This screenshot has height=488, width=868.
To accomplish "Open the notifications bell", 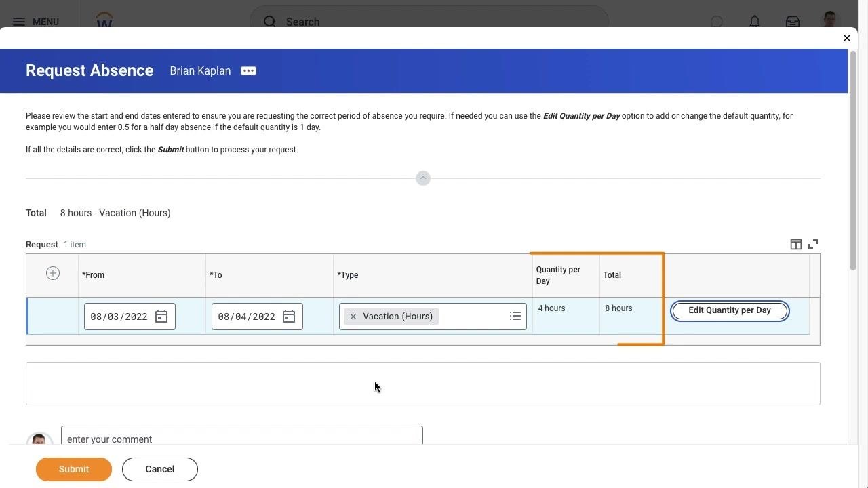I will (x=755, y=22).
